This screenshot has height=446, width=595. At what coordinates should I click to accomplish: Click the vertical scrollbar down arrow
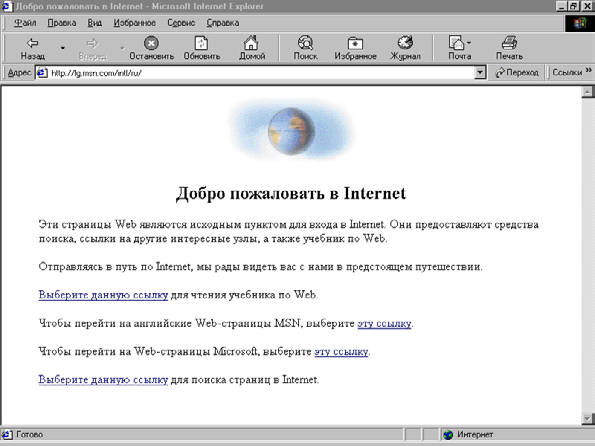[x=587, y=419]
